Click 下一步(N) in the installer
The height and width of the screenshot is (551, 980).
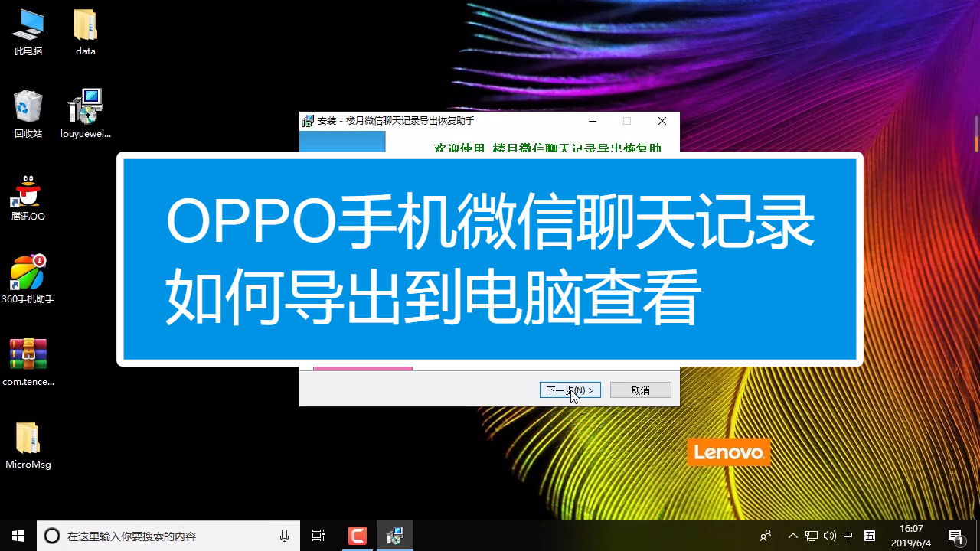point(570,390)
